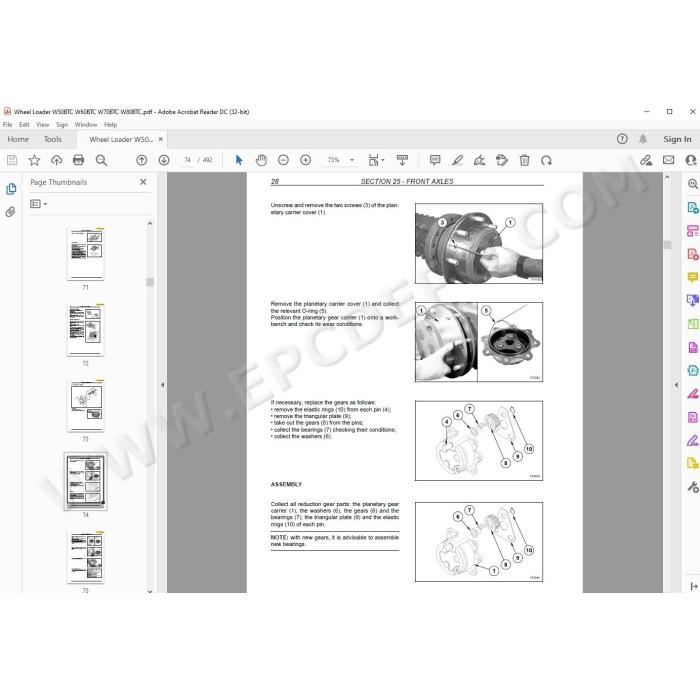Screen dimensions: 700x700
Task: Select the page 71 thumbnail
Action: pos(85,254)
